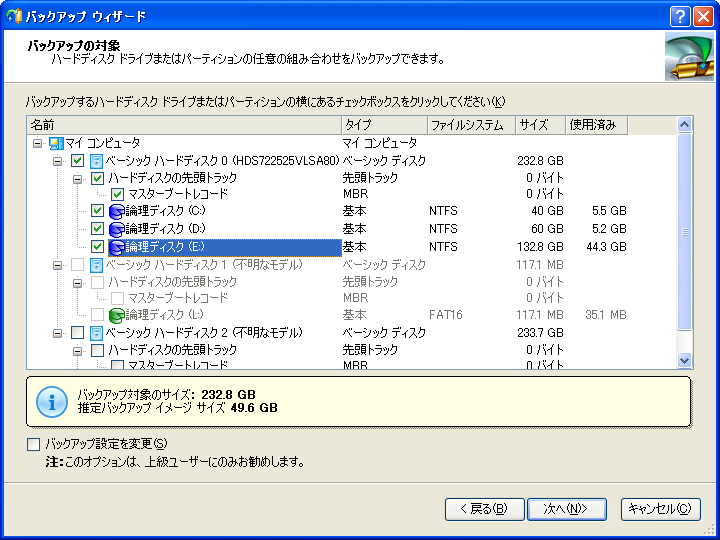Collapse Hard Disk 2 first track node
Viewport: 720px width, 540px height.
[78, 351]
